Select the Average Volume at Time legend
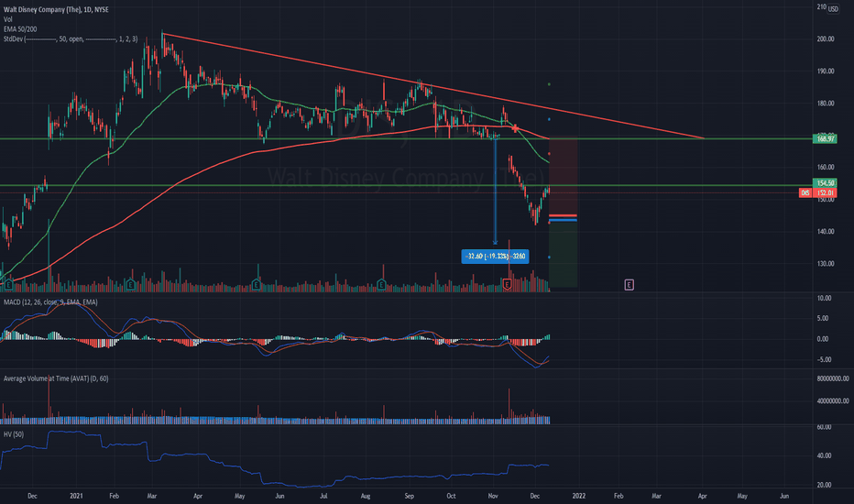 (56, 378)
